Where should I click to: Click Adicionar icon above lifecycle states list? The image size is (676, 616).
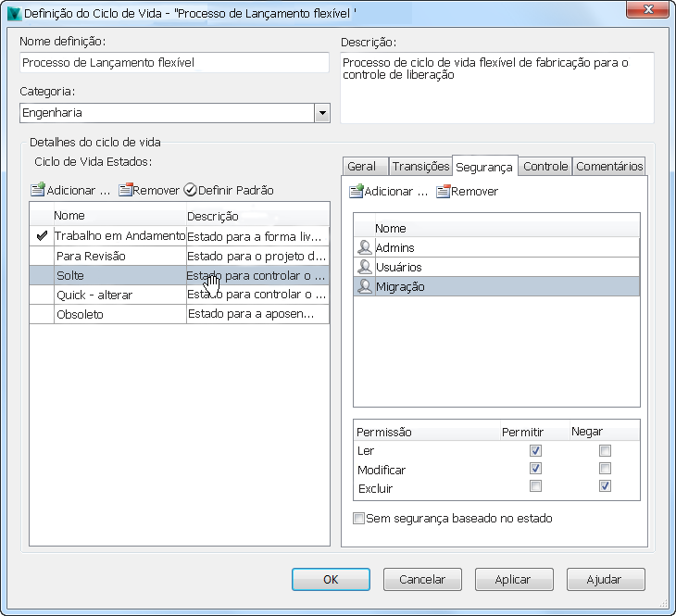38,189
